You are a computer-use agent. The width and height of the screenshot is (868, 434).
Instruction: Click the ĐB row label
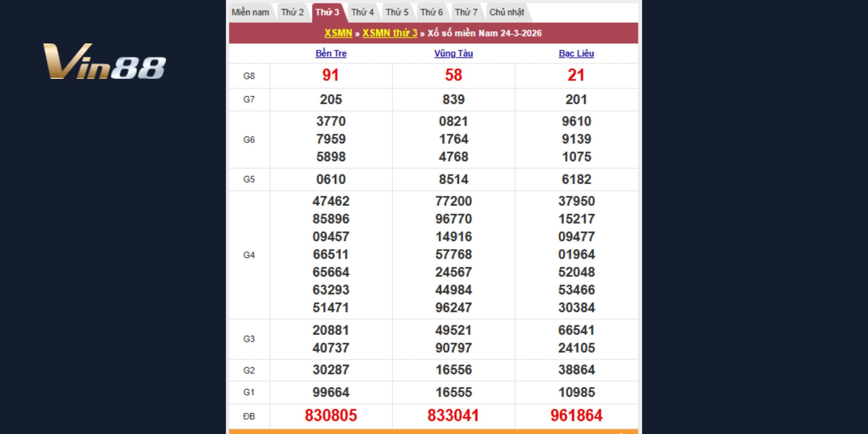[249, 416]
